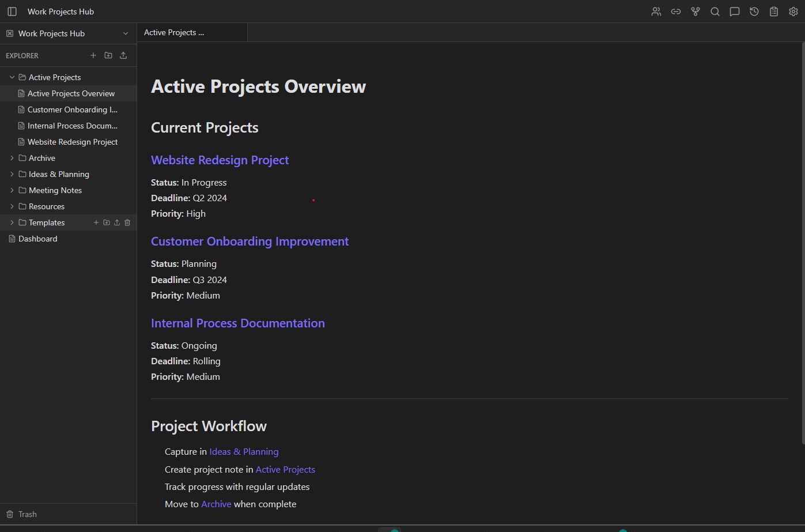This screenshot has height=532, width=805.
Task: Expand the Meeting Notes folder
Action: click(x=12, y=190)
